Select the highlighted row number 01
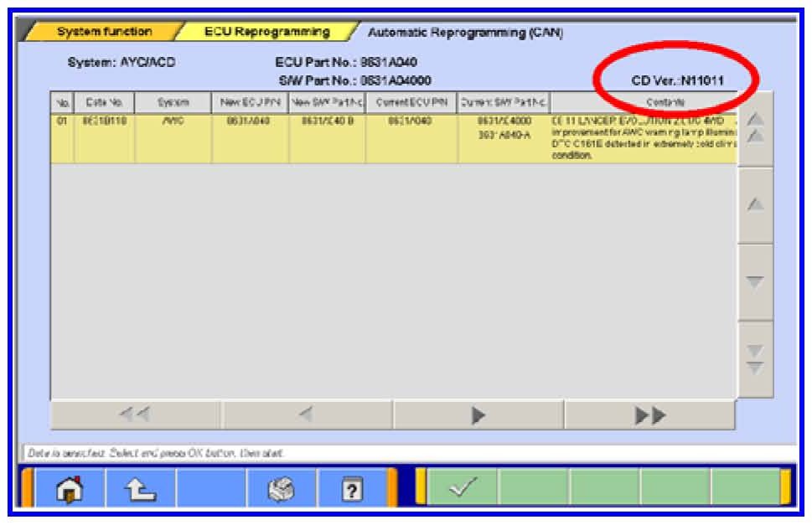Image resolution: width=812 pixels, height=530 pixels. pos(62,121)
